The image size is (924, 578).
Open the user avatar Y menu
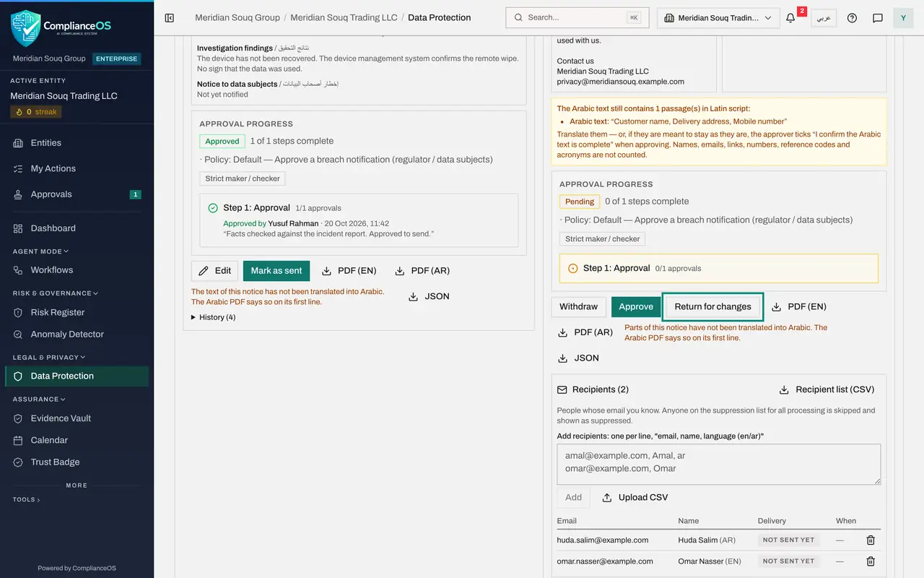point(903,18)
